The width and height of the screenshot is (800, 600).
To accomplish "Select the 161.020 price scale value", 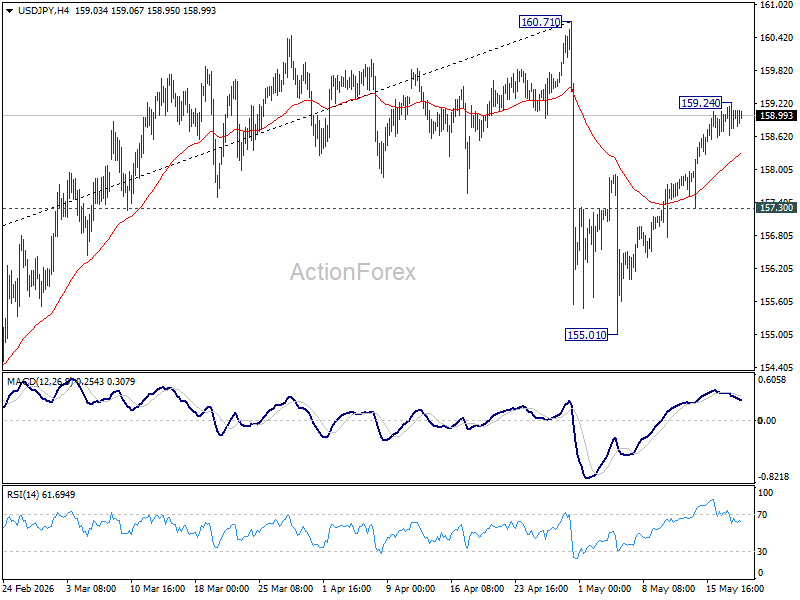I will (x=777, y=5).
